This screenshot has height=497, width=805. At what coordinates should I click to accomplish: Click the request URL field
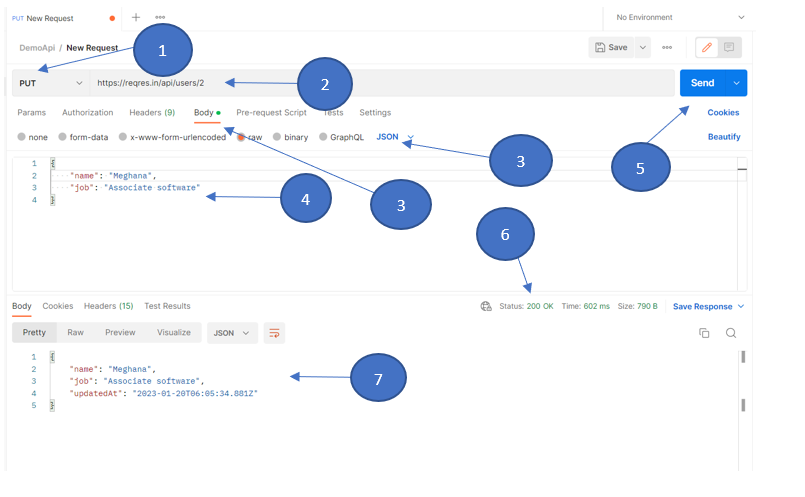[382, 83]
